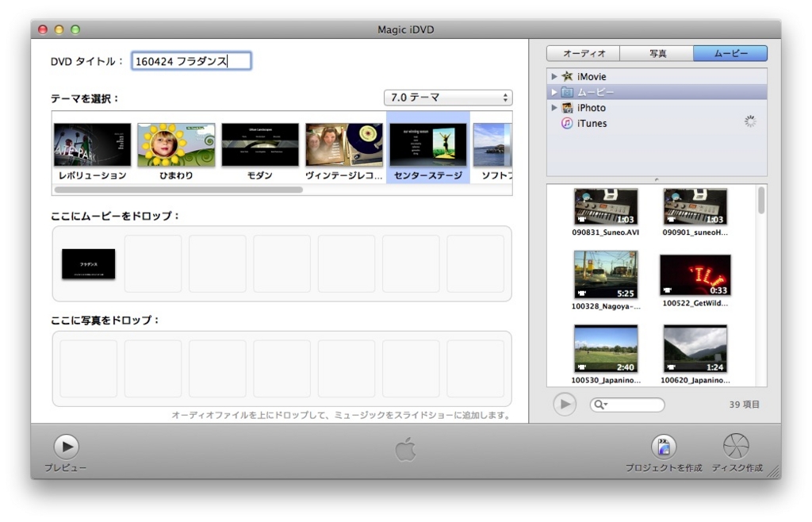Choose the モダン theme thumbnail
812x522 pixels.
click(x=260, y=145)
